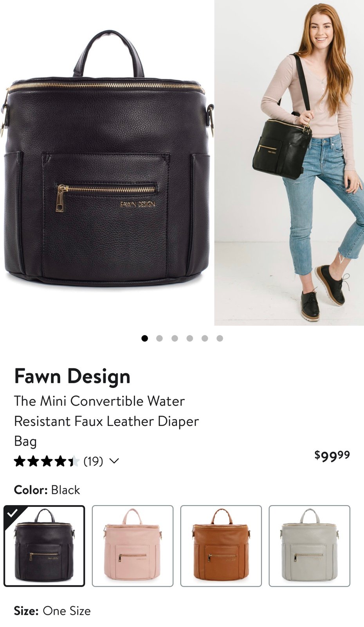This screenshot has height=627, width=364.
Task: Tap the $99.99 price
Action: [x=332, y=456]
